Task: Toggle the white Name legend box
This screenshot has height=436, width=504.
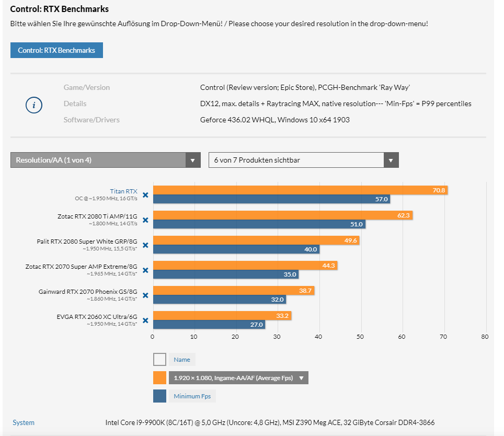Action: [160, 360]
